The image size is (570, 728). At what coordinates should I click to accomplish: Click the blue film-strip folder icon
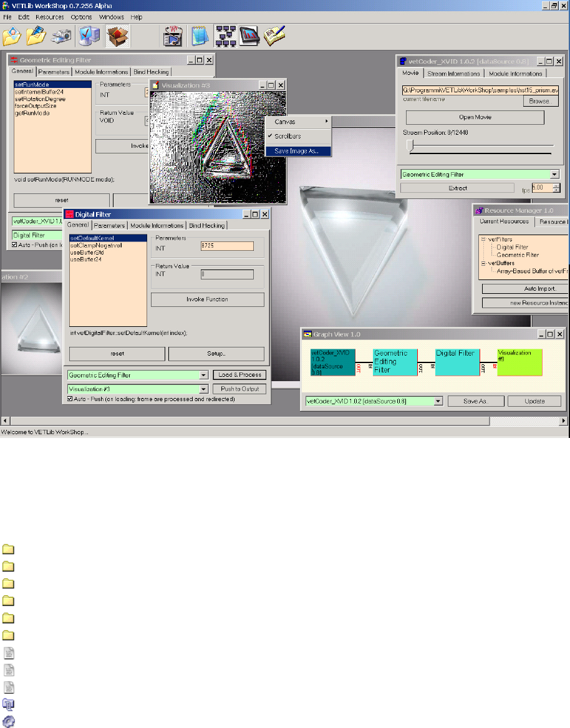click(x=8, y=705)
